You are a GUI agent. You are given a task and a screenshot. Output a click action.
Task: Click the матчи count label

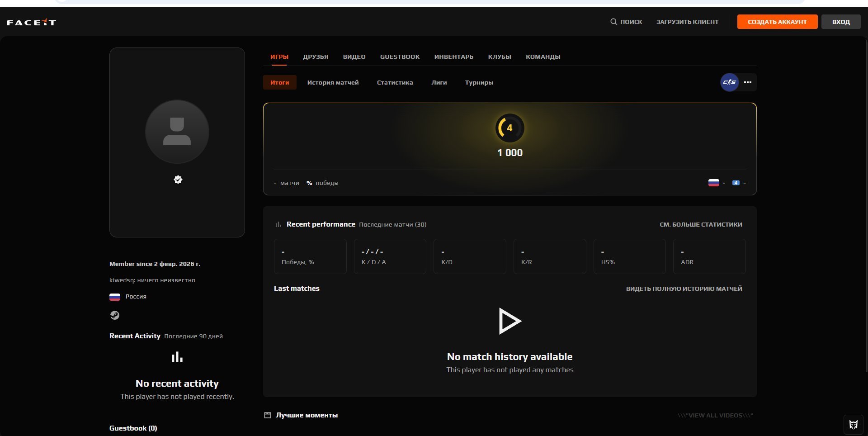pyautogui.click(x=290, y=183)
